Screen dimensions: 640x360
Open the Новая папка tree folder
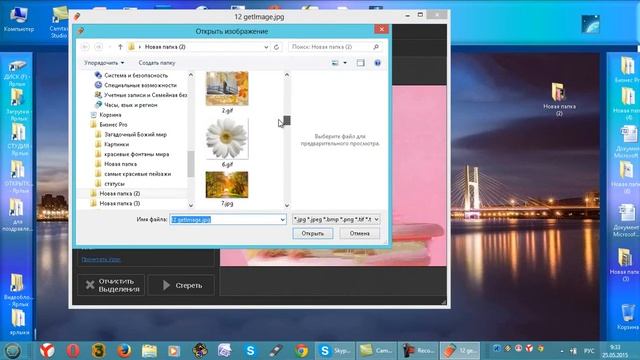coord(120,164)
